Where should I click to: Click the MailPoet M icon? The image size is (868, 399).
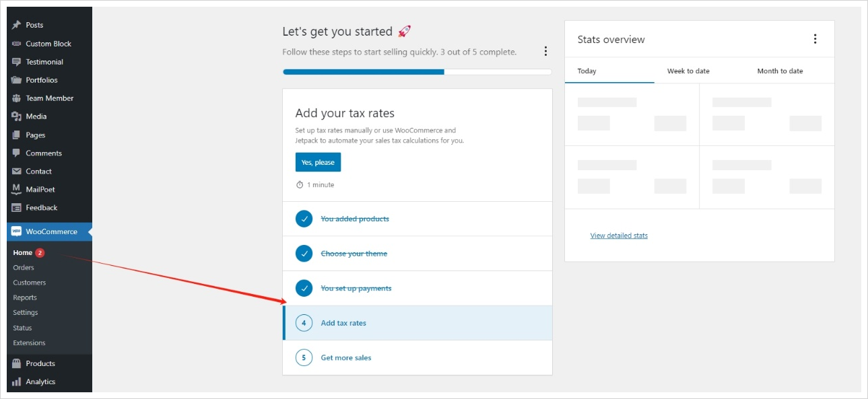(x=17, y=190)
